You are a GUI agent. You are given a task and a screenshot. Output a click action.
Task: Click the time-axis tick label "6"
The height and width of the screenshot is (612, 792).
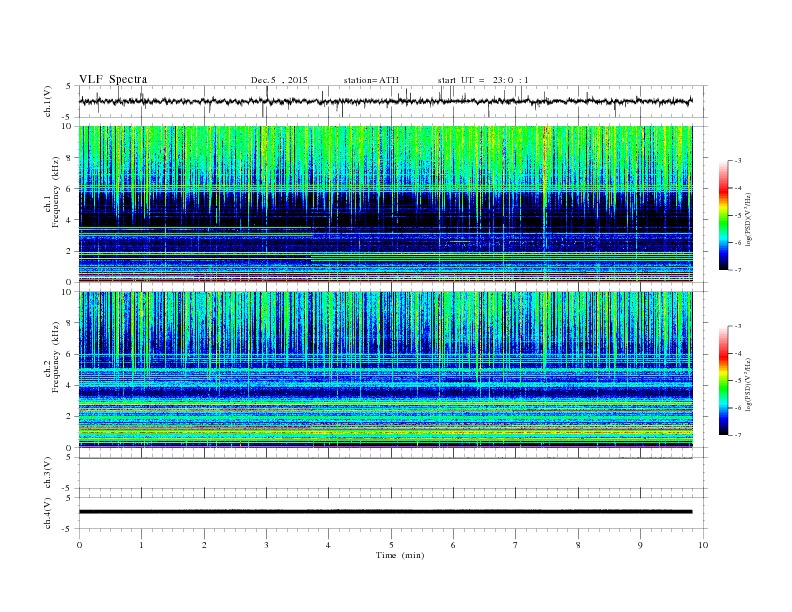point(453,545)
